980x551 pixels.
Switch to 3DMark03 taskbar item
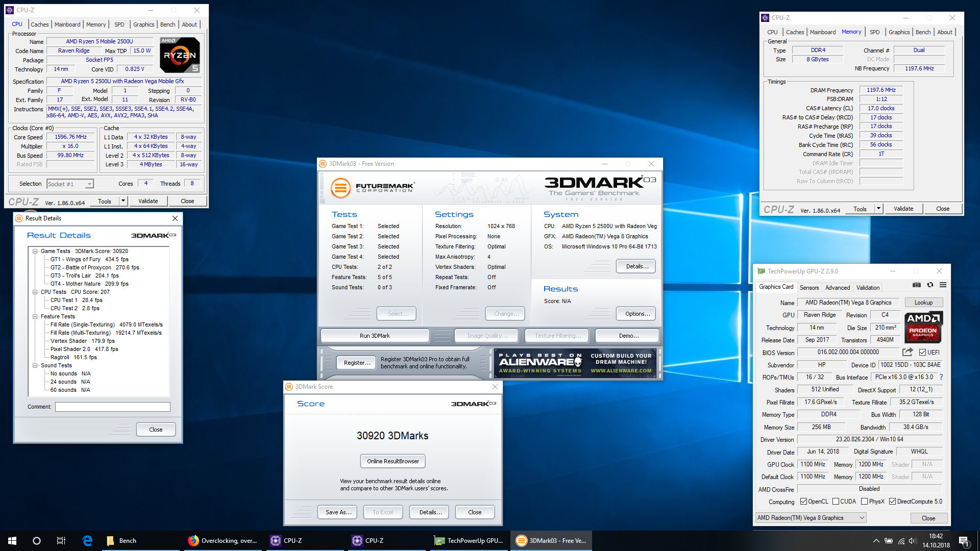(551, 541)
